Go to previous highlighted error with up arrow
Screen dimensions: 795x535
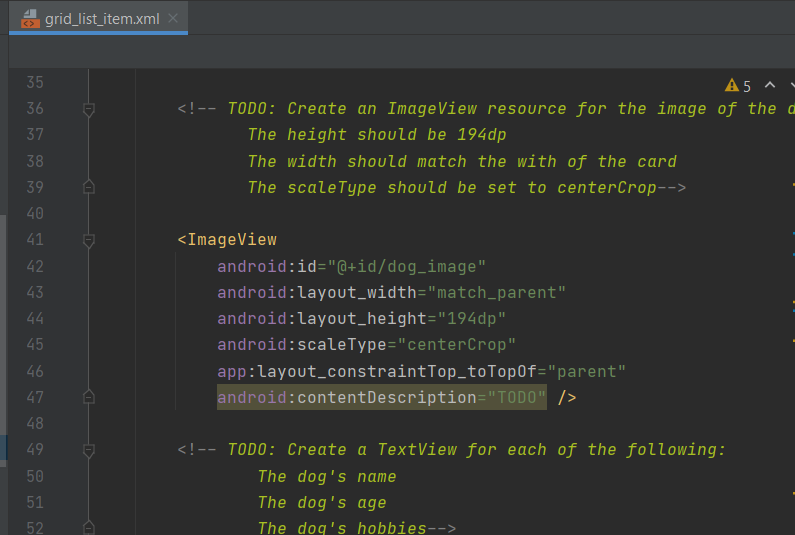point(770,85)
